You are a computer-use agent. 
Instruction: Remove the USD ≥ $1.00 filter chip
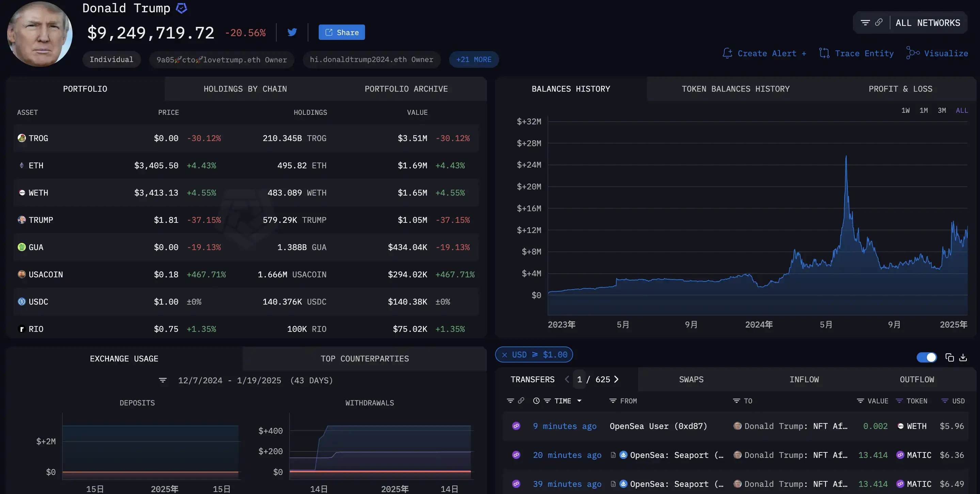coord(505,355)
